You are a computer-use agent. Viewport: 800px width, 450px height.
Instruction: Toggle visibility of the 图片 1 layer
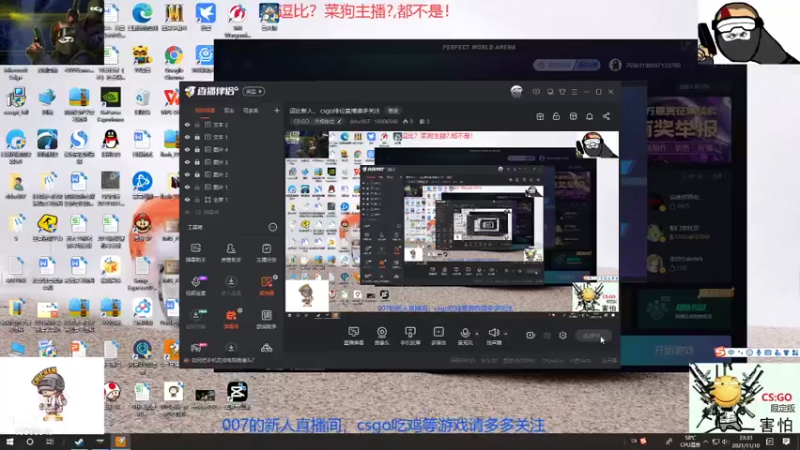point(187,187)
